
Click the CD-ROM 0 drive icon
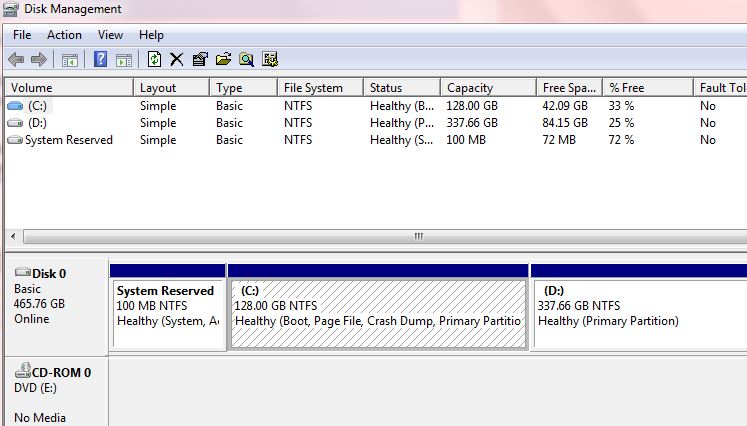click(22, 370)
